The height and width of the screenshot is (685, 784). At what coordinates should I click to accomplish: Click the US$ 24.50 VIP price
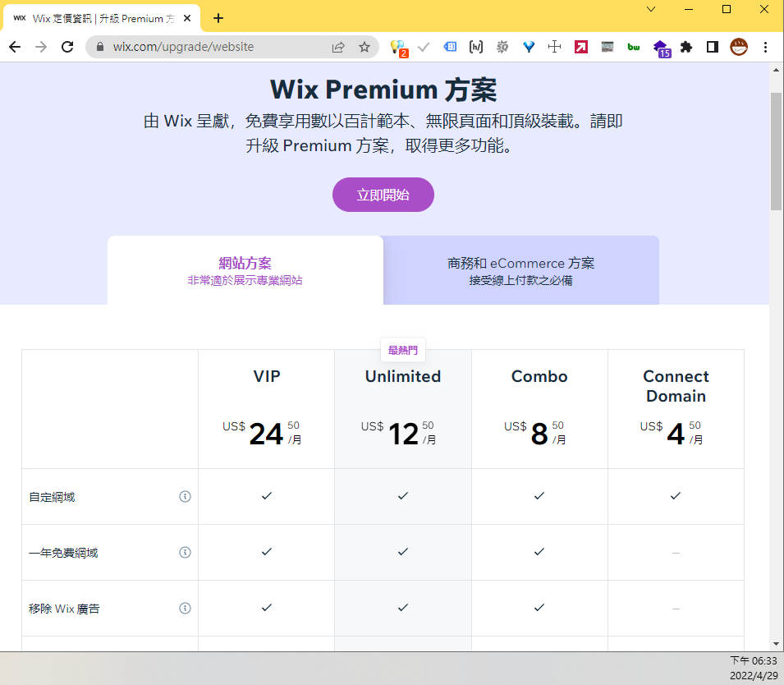tap(262, 434)
